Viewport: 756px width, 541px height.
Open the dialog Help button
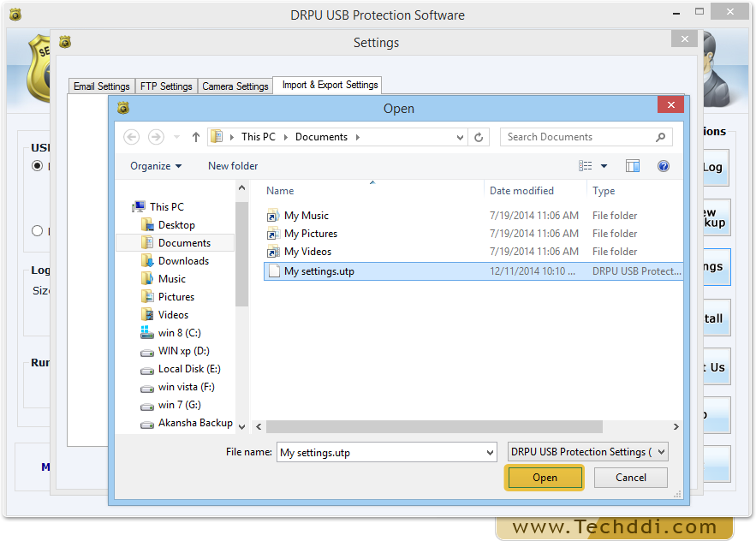point(664,166)
